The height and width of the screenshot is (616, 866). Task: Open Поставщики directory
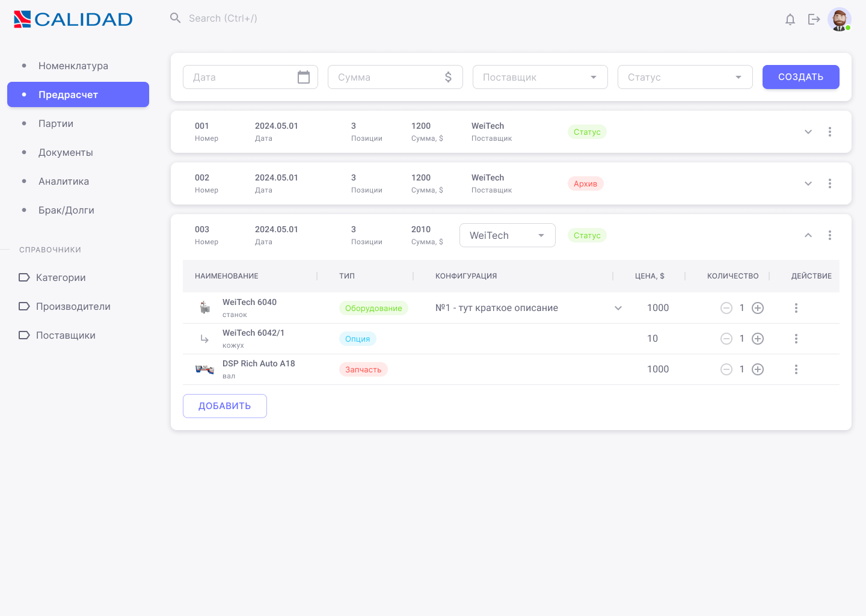(66, 335)
